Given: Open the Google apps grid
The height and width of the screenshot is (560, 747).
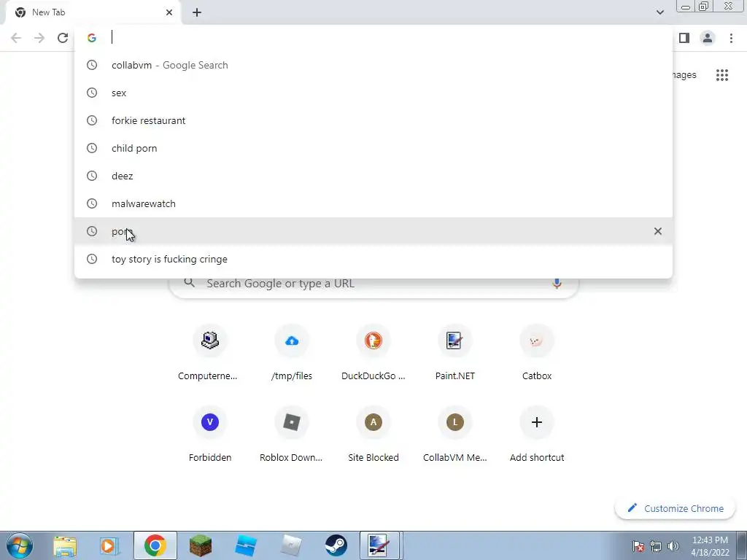Looking at the screenshot, I should point(722,75).
